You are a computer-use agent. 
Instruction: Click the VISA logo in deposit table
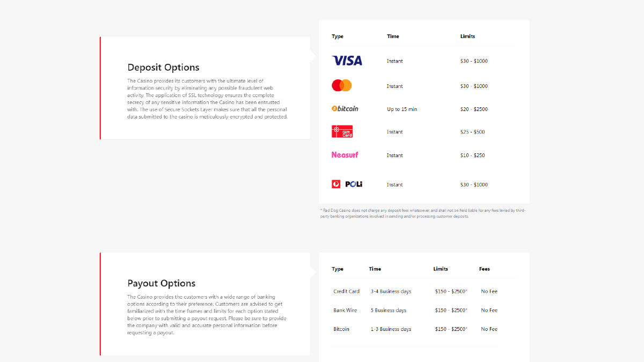click(347, 61)
